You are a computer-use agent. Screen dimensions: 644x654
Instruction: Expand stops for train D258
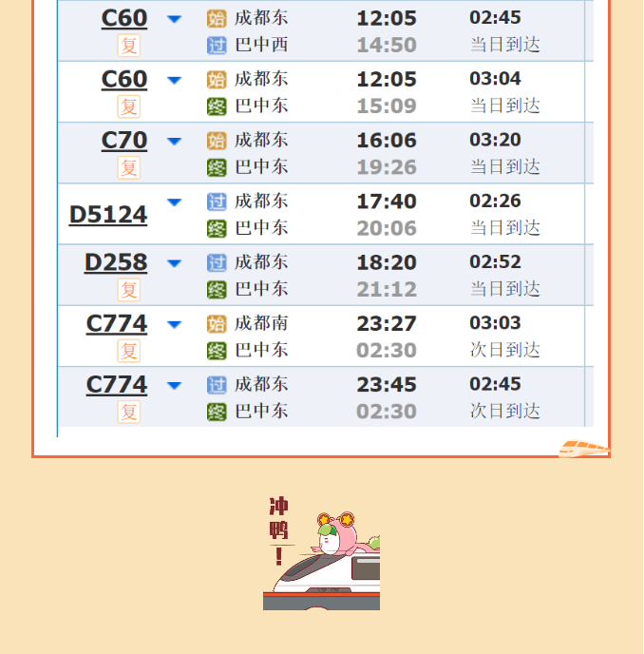174,263
